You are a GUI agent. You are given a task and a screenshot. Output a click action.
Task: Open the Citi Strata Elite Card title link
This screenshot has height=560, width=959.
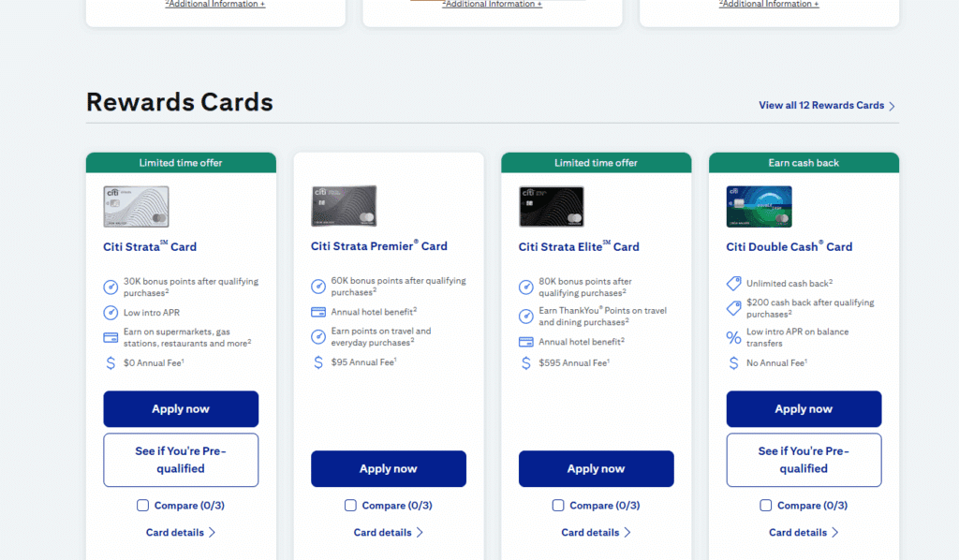click(x=579, y=247)
